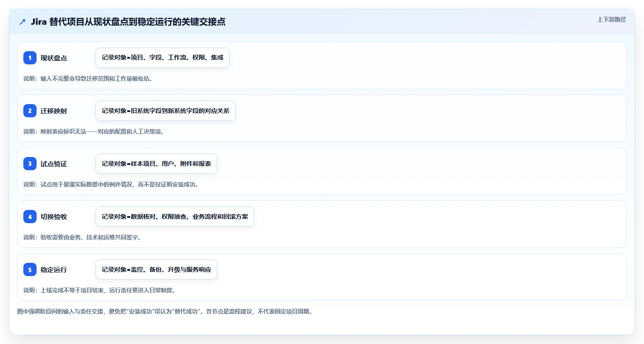Select step number badge 3
Viewport: 644px width, 344px height.
coord(30,164)
